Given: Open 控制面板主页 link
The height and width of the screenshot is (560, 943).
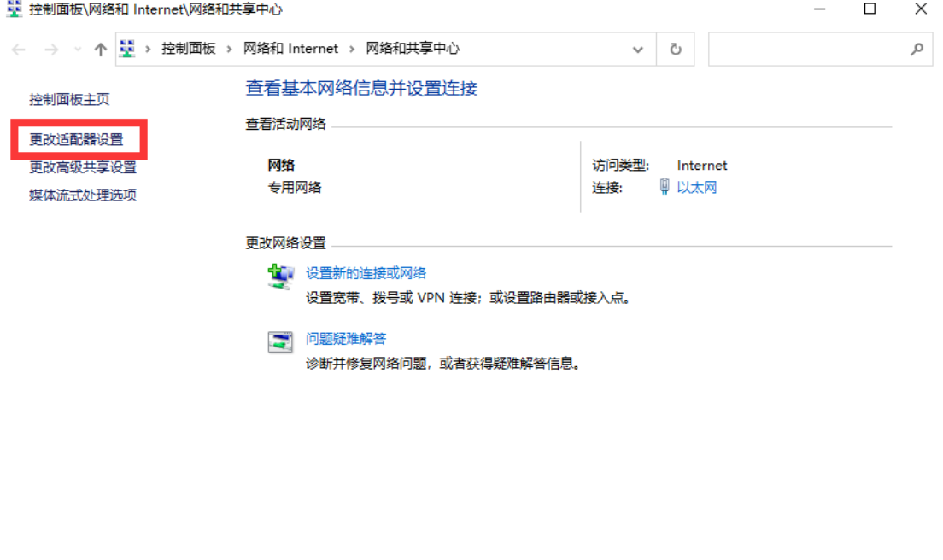Looking at the screenshot, I should click(x=70, y=99).
